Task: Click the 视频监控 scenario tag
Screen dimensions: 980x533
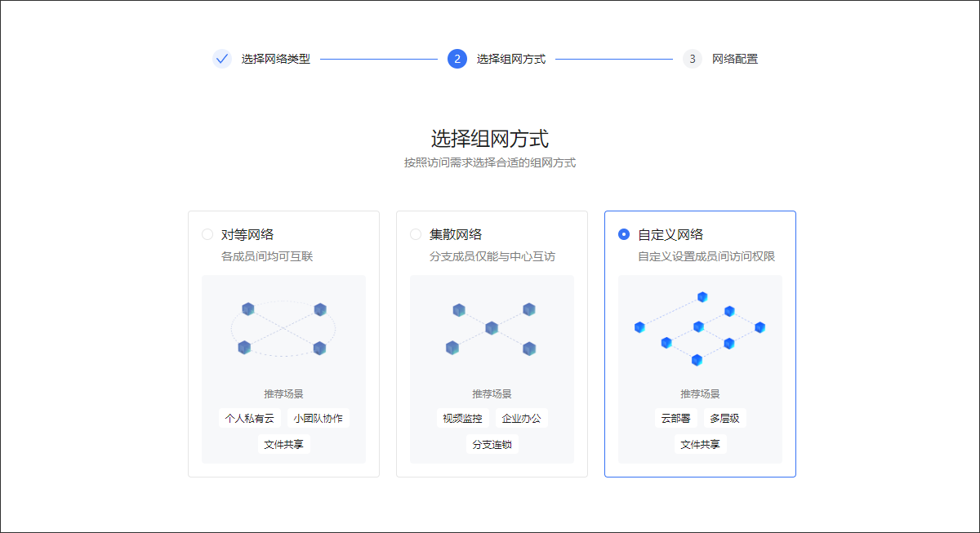Action: pyautogui.click(x=462, y=419)
